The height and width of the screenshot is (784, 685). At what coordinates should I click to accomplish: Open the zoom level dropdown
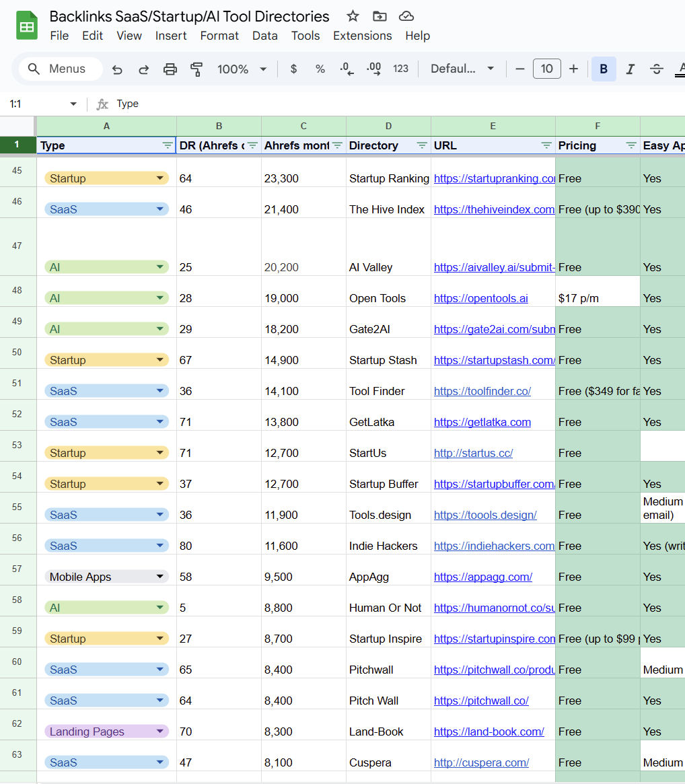click(242, 69)
